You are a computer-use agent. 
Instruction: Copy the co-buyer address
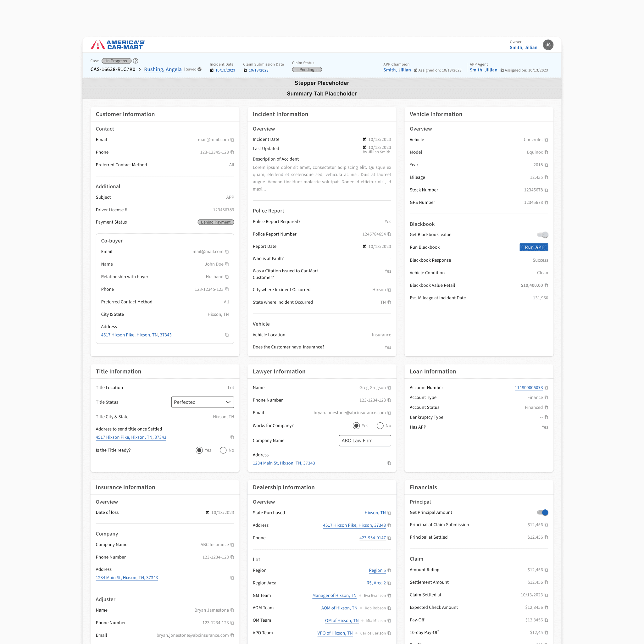(227, 335)
